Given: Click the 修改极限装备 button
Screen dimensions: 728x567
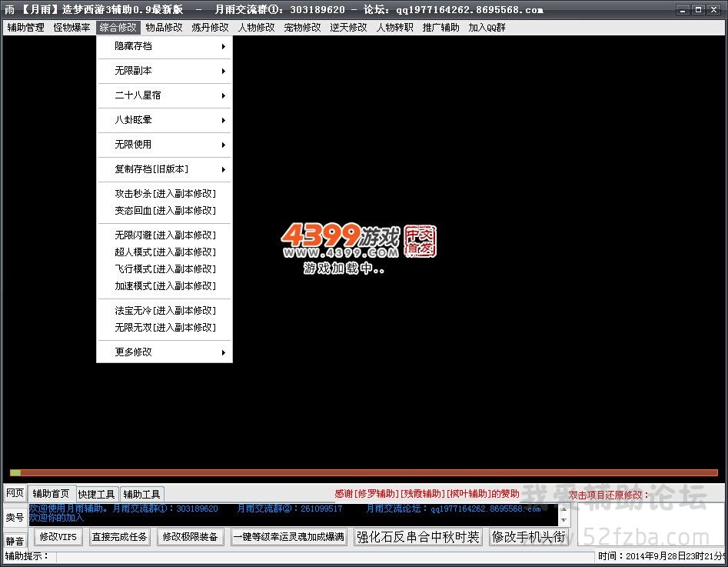Looking at the screenshot, I should tap(191, 537).
